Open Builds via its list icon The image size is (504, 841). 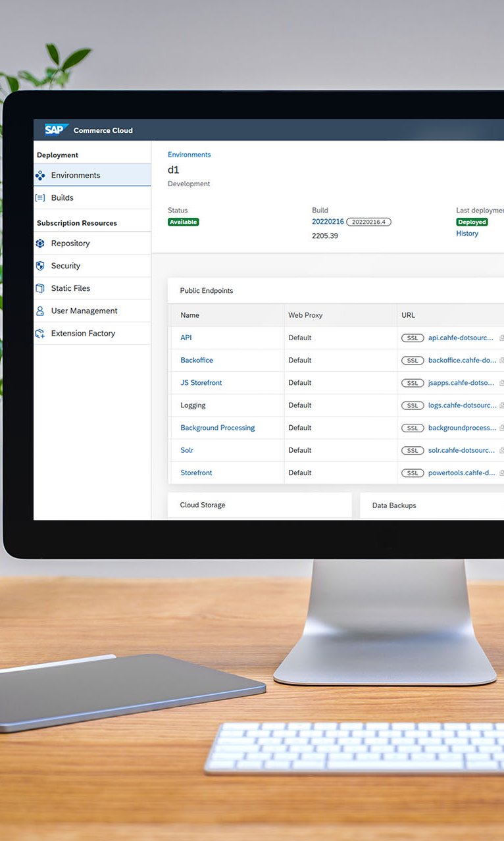tap(40, 198)
